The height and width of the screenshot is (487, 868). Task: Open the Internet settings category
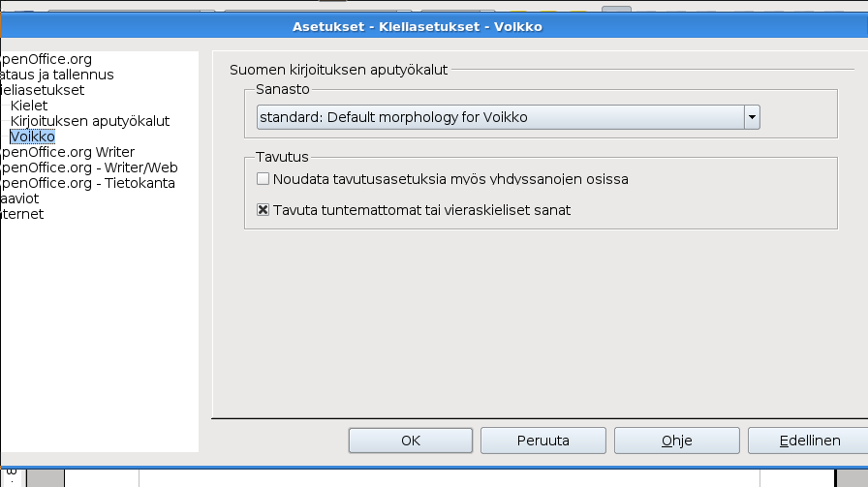pyautogui.click(x=22, y=214)
